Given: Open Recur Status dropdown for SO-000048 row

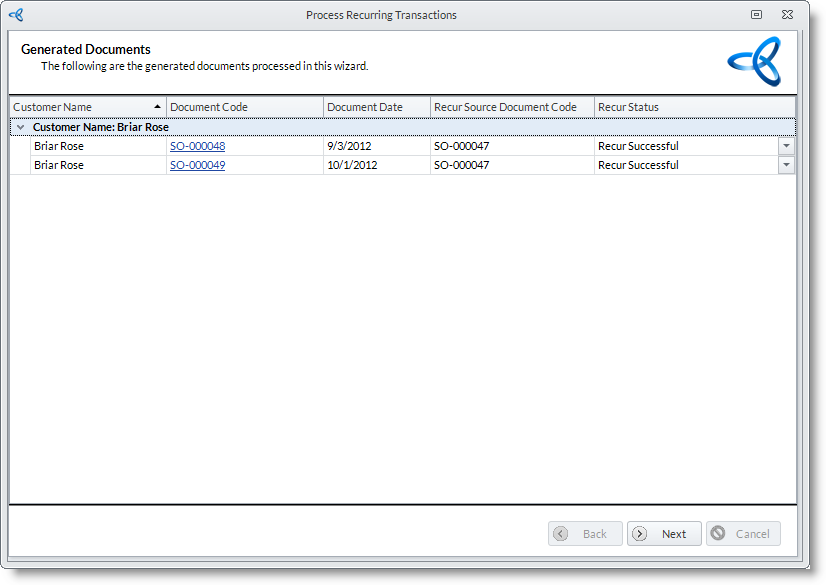Looking at the screenshot, I should [x=786, y=146].
